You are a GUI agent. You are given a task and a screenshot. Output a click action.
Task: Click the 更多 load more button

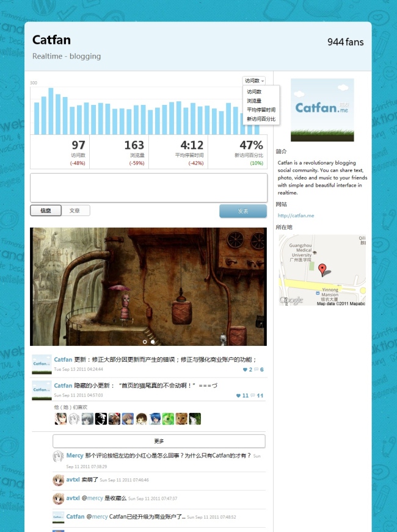(159, 441)
